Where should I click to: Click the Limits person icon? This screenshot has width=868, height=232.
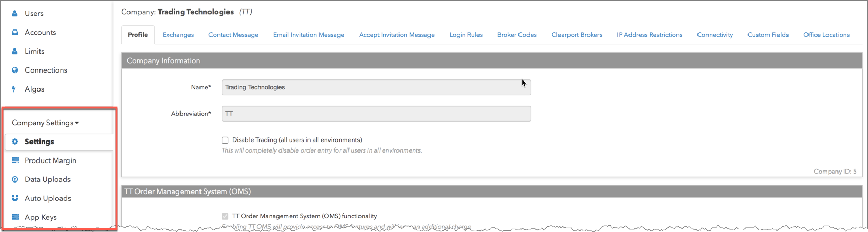(15, 51)
